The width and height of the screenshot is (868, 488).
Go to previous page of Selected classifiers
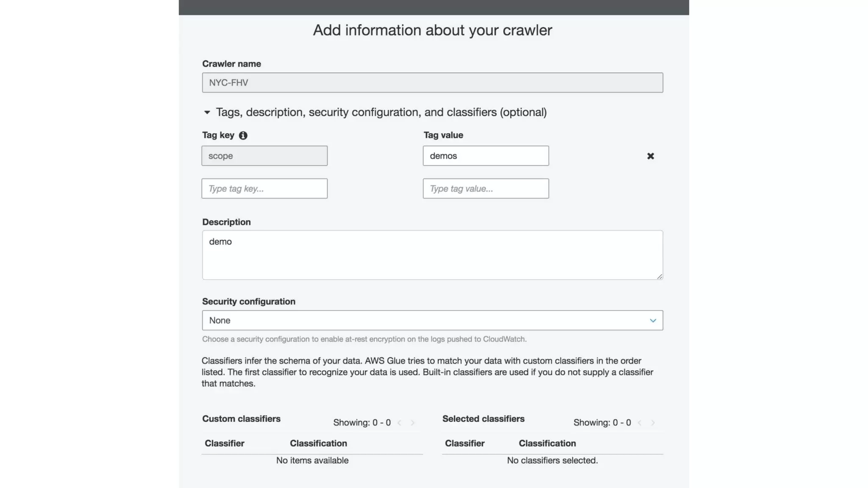[640, 423]
